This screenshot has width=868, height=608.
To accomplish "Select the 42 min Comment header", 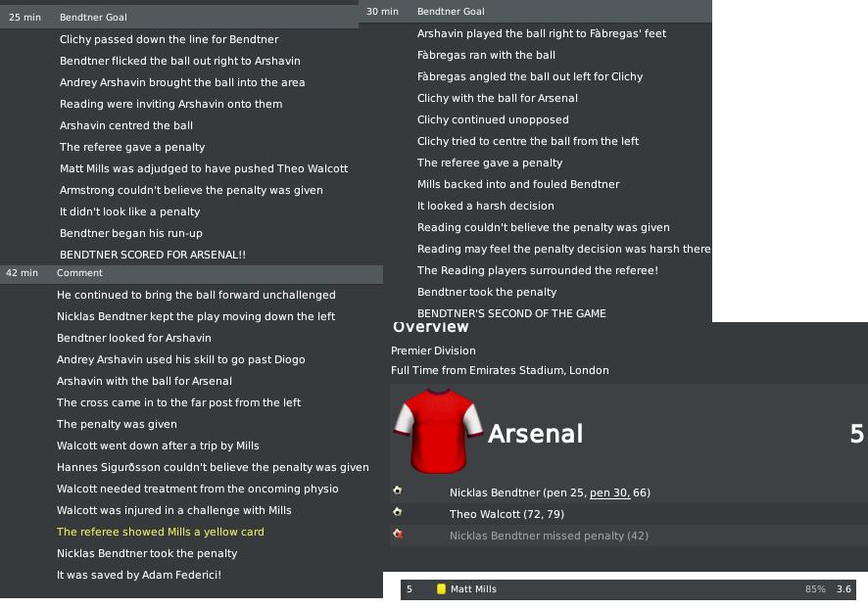I will (x=192, y=273).
